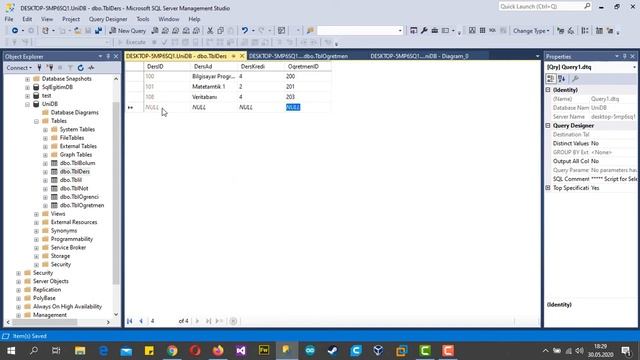Open the [Qry] Query1.dtq object dropdown
Viewport: 640px width, 360px height.
tap(635, 67)
